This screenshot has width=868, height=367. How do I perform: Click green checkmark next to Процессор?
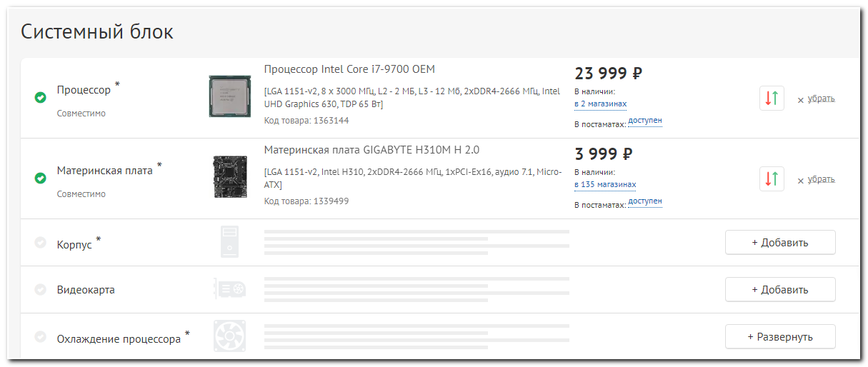point(41,97)
